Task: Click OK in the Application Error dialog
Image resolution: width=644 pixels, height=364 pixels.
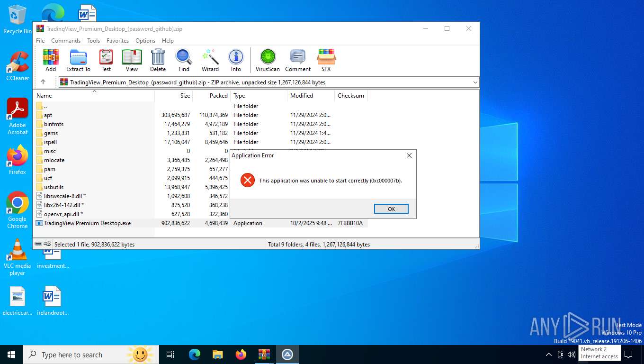Action: click(391, 209)
